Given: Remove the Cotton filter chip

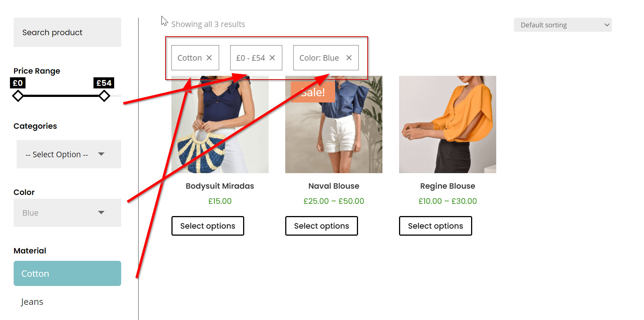Looking at the screenshot, I should coord(209,58).
